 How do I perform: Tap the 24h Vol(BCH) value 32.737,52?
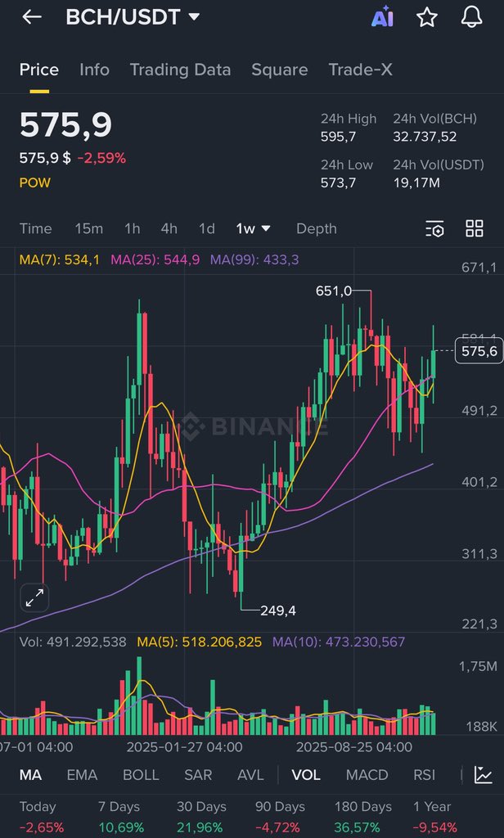pyautogui.click(x=425, y=137)
